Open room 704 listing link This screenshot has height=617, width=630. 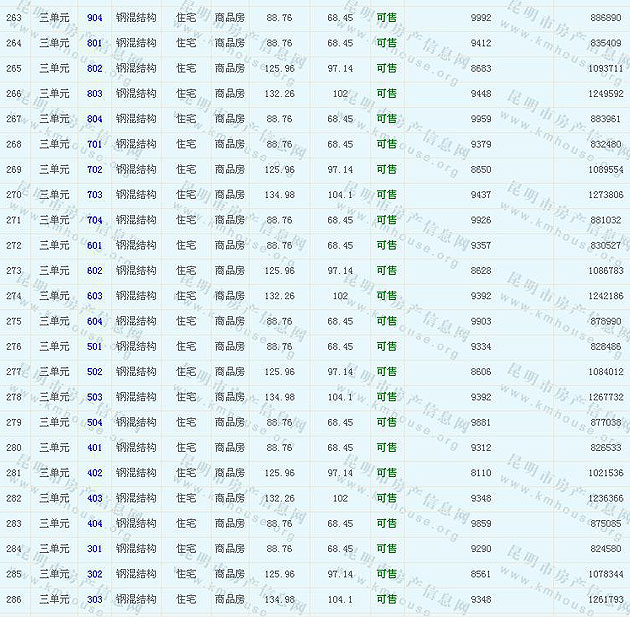tap(94, 220)
